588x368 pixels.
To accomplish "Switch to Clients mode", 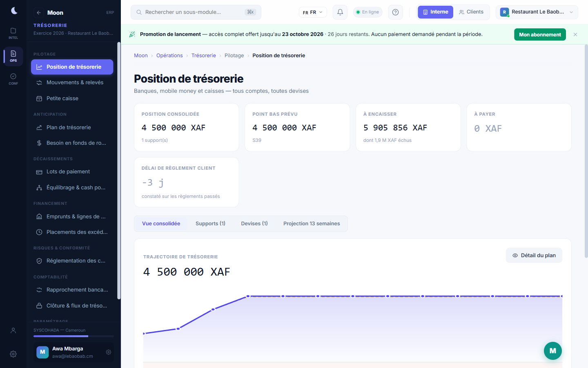I will (471, 12).
